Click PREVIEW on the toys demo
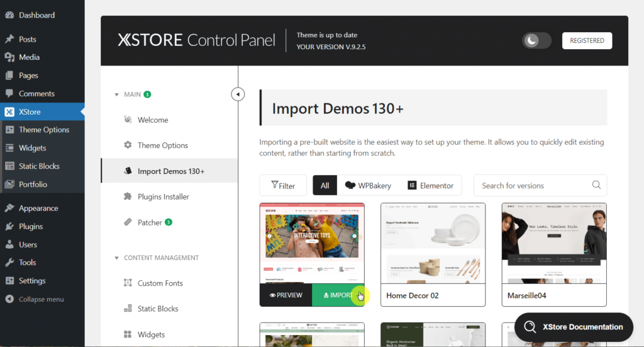The width and height of the screenshot is (644, 347). [x=286, y=295]
